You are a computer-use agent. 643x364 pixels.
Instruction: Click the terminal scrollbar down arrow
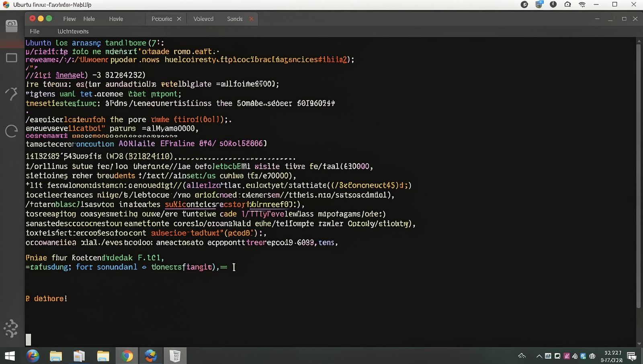pyautogui.click(x=639, y=344)
